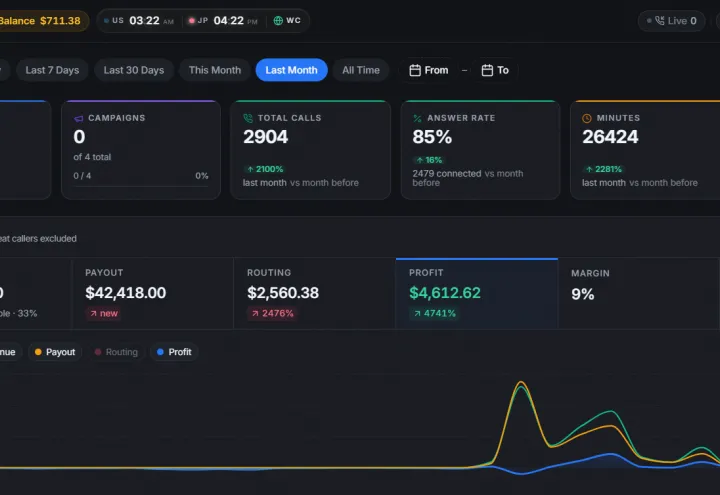Click the Campaigns 0 / 4 progress bar

(x=141, y=186)
